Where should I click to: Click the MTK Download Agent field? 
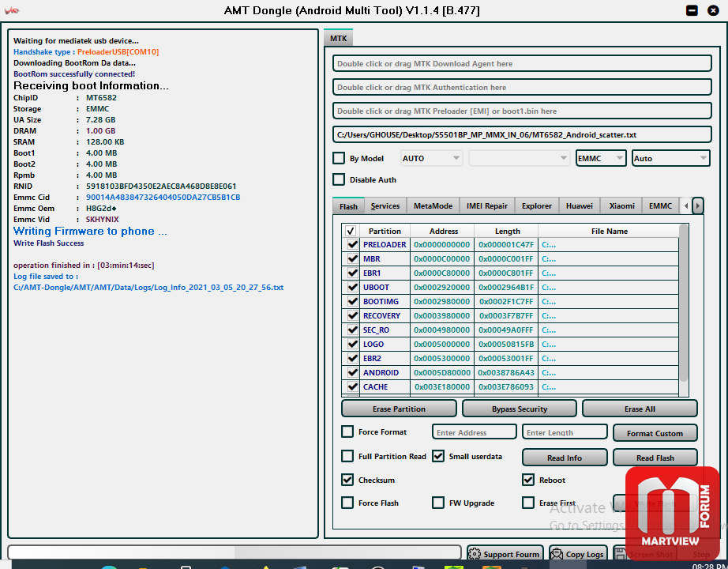click(522, 64)
